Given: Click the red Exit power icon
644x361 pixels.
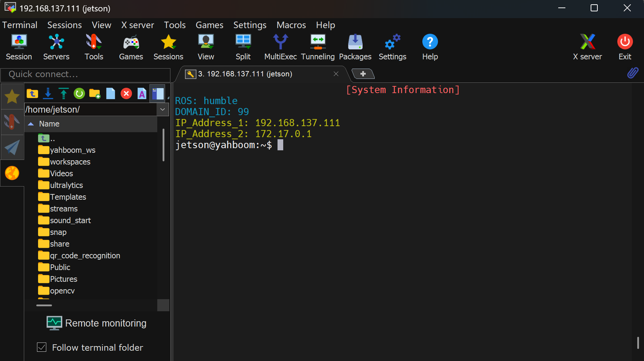Looking at the screenshot, I should (x=625, y=47).
